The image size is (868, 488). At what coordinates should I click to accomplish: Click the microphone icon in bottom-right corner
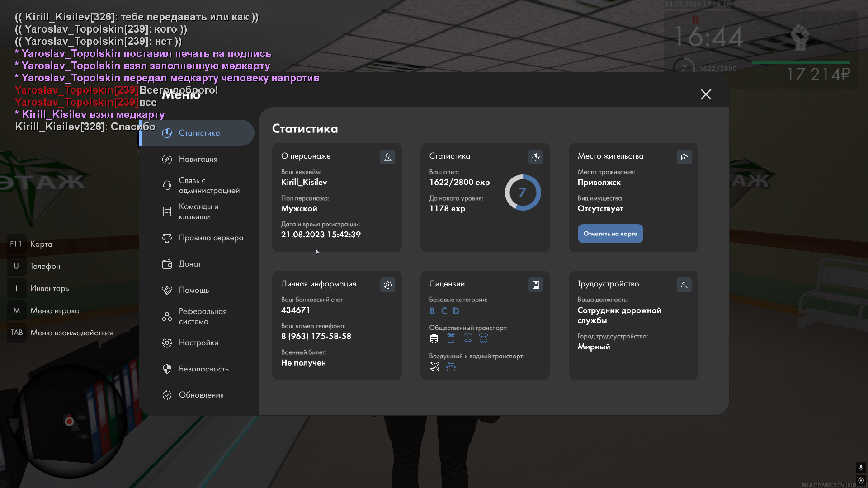click(861, 467)
